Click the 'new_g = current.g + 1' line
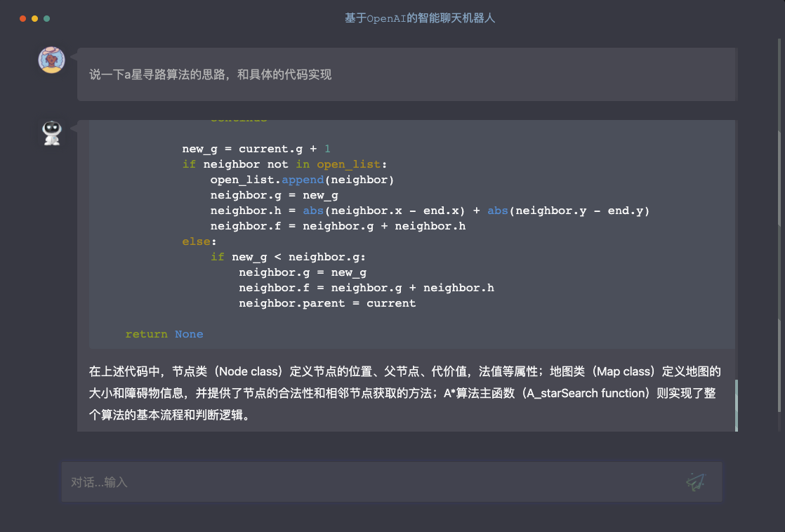785x532 pixels. click(x=256, y=149)
